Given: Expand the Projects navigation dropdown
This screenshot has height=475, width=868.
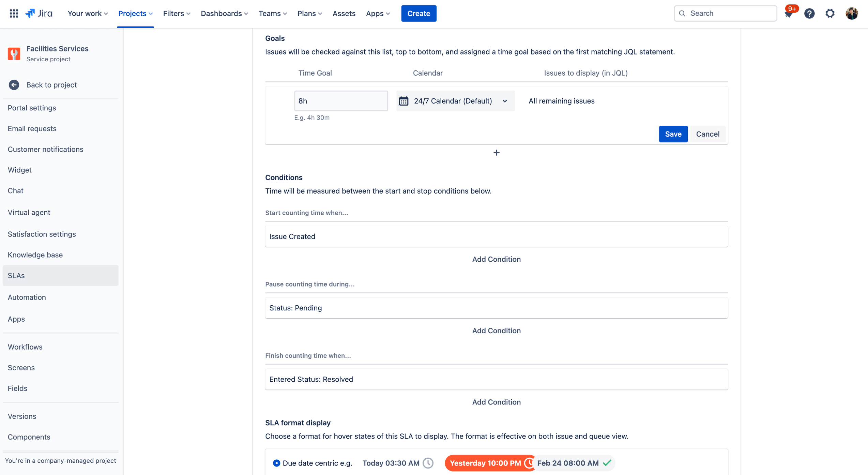Looking at the screenshot, I should [135, 13].
